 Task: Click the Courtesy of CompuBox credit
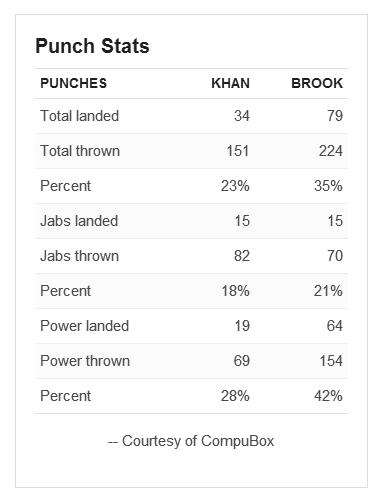[191, 441]
